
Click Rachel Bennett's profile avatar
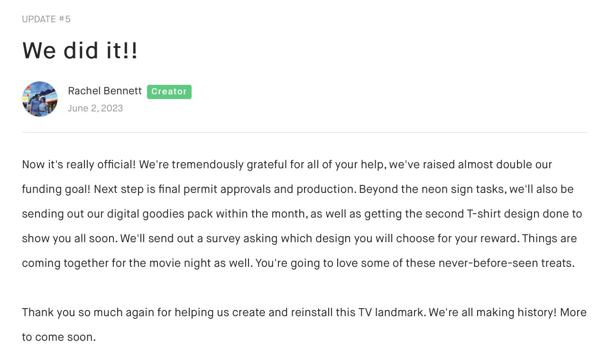click(40, 99)
